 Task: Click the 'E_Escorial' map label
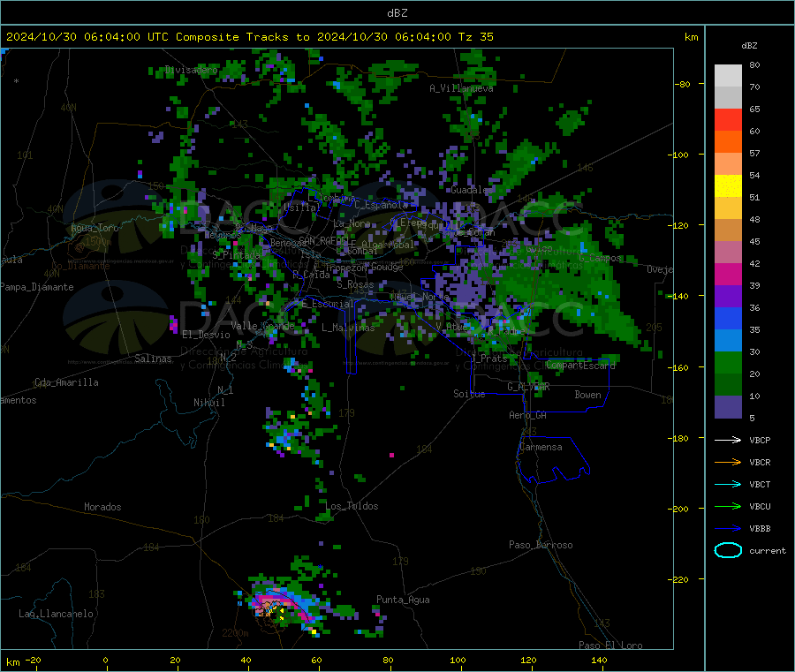click(328, 304)
